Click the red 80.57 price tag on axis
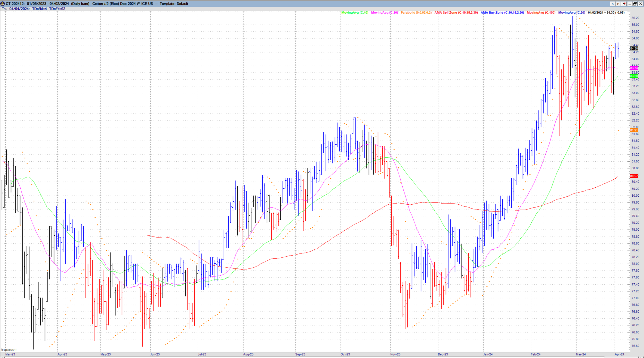 (634, 176)
